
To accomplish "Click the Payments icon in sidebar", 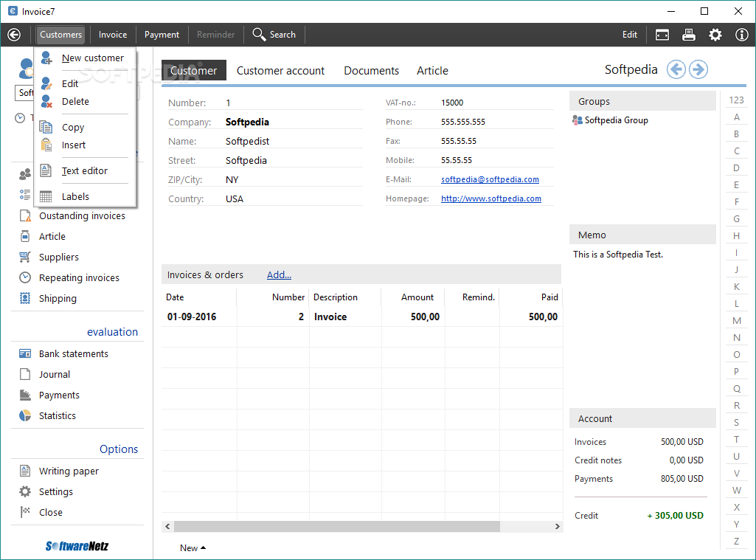I will 25,395.
